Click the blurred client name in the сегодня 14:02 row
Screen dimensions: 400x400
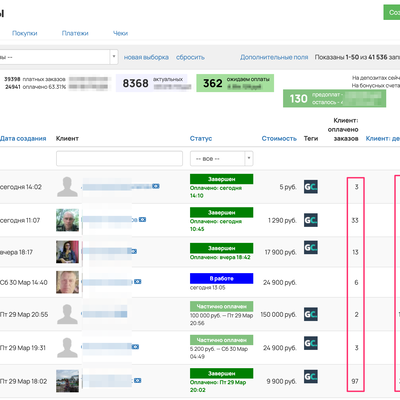[117, 187]
